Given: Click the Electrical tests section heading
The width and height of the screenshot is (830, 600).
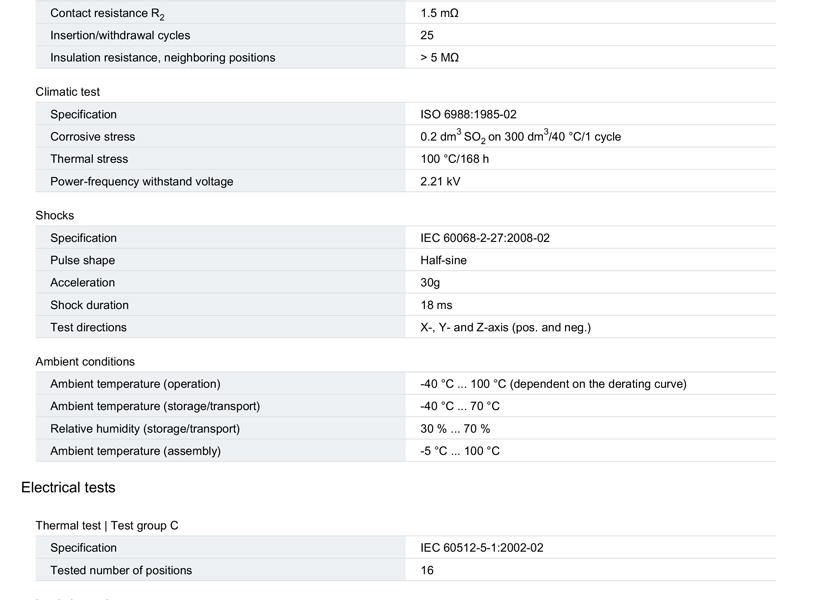Looking at the screenshot, I should pyautogui.click(x=68, y=488).
